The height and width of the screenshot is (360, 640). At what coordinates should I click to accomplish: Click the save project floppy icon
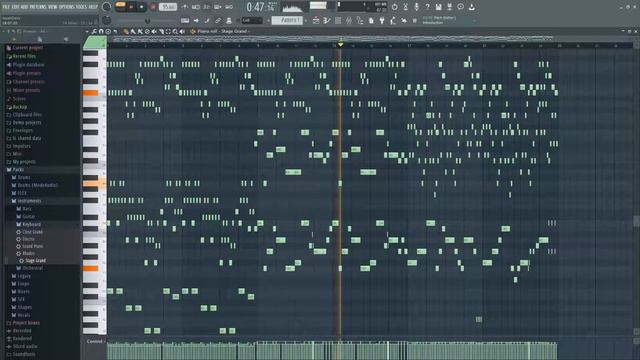click(x=438, y=7)
